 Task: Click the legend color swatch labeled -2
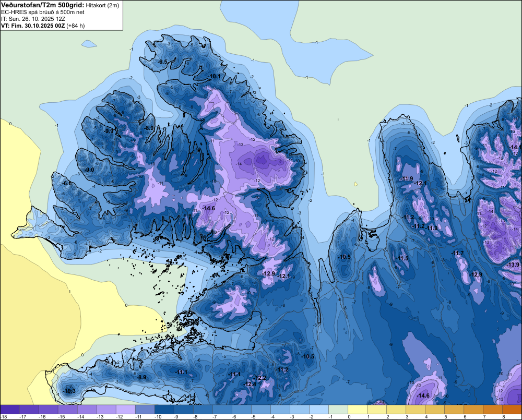[319, 410]
